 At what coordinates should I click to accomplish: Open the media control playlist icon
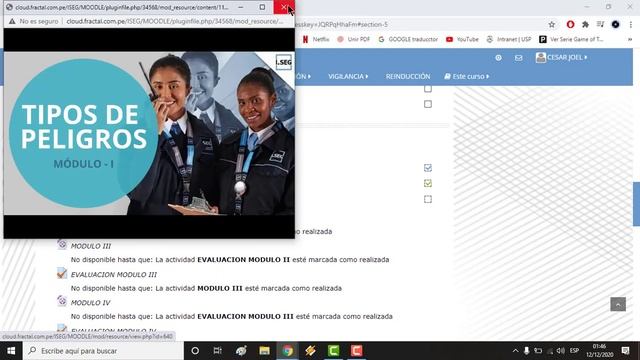pyautogui.click(x=600, y=24)
